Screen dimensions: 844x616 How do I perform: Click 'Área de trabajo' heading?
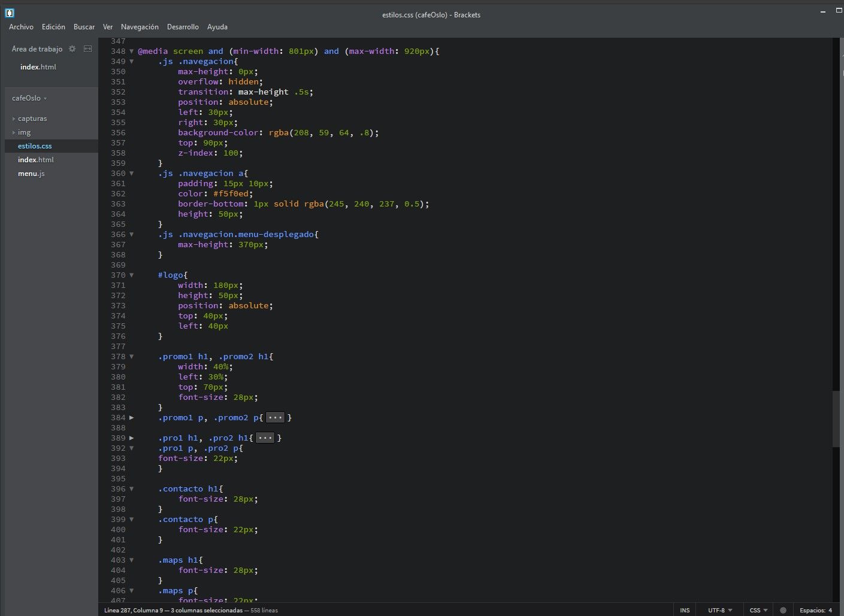[37, 49]
